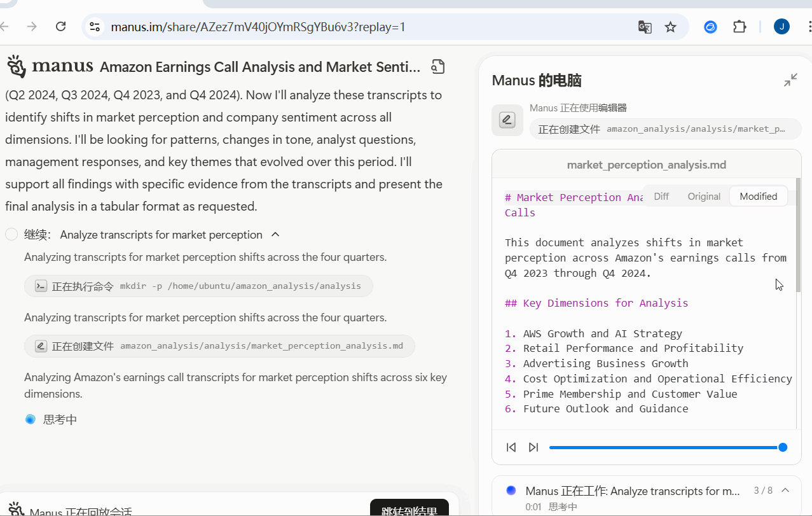Open the J profile avatar
This screenshot has height=516, width=812.
781,27
